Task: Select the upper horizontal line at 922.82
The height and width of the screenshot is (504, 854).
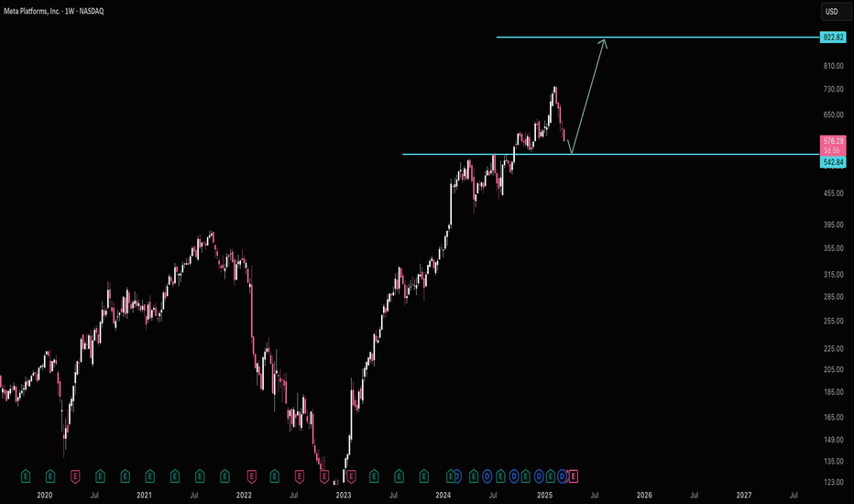Action: click(658, 37)
